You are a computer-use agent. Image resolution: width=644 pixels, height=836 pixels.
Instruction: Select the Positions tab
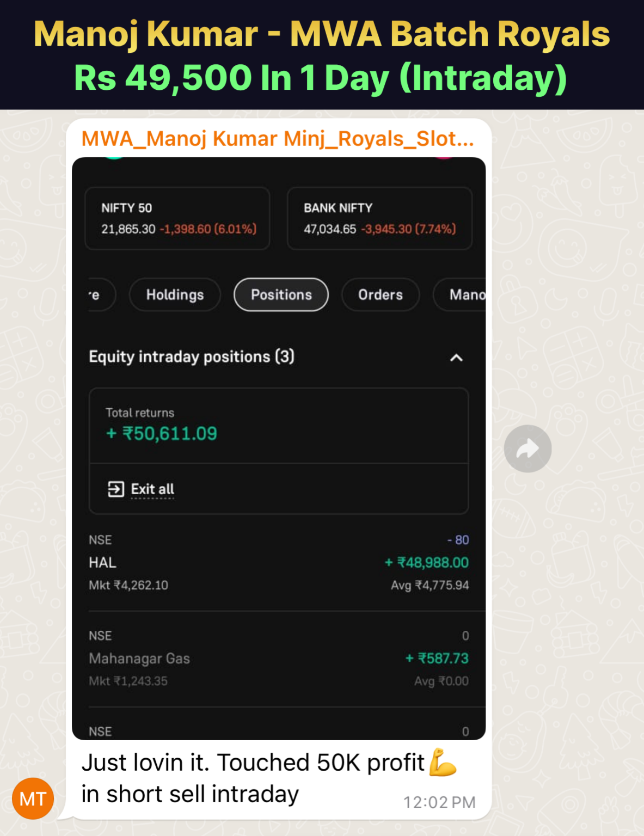(x=281, y=294)
